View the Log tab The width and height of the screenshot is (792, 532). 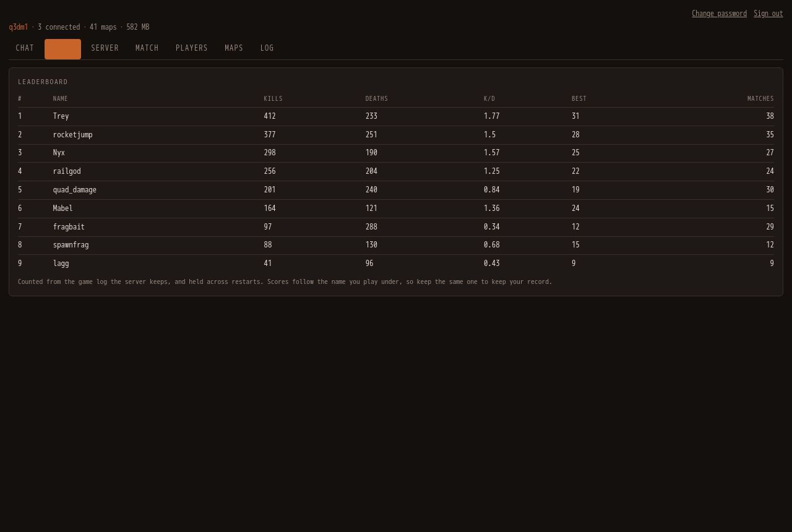[267, 49]
